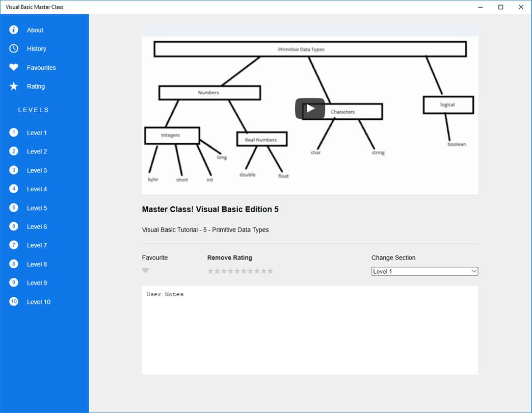Go to Level 5 label
This screenshot has width=532, height=413.
[x=37, y=208]
